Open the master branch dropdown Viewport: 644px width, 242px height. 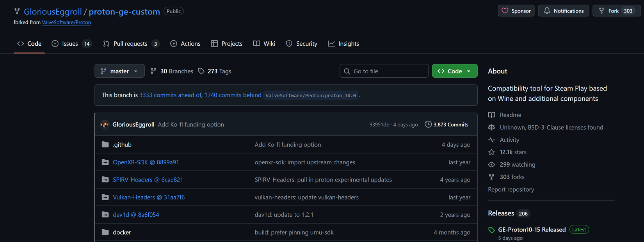click(x=119, y=71)
